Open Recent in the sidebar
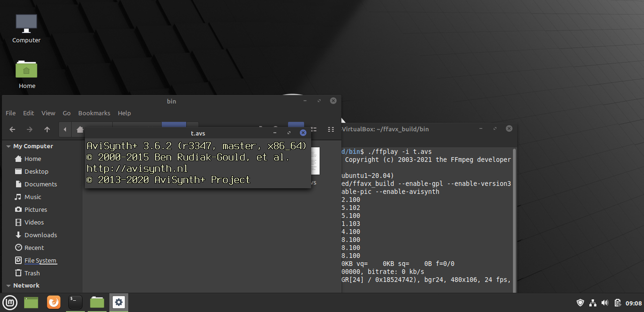This screenshot has width=644, height=312. click(x=34, y=248)
